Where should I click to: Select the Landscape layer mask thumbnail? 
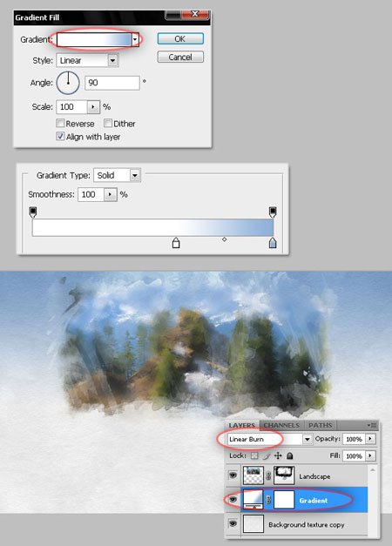click(284, 475)
